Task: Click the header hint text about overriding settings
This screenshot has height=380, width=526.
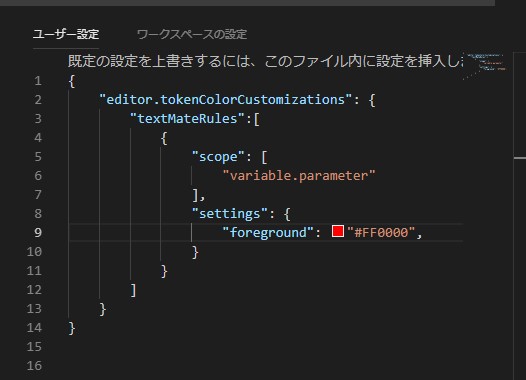Action: [265, 61]
